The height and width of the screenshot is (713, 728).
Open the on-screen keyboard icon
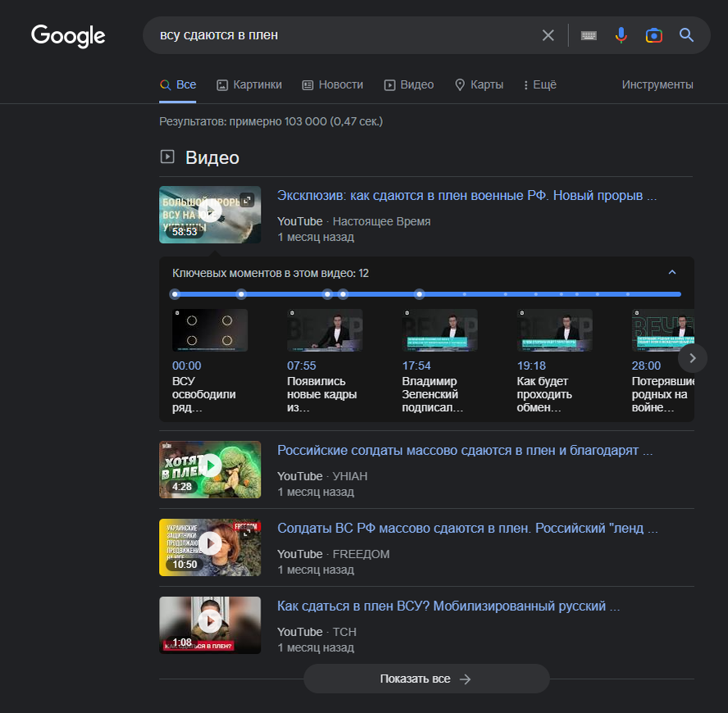(589, 35)
